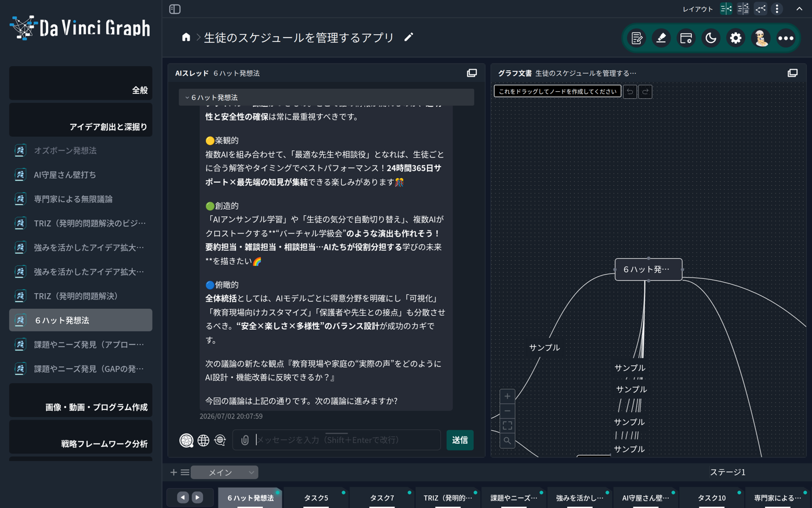Select the split thread-and-graph layout icon
This screenshot has width=812, height=508.
coord(726,9)
